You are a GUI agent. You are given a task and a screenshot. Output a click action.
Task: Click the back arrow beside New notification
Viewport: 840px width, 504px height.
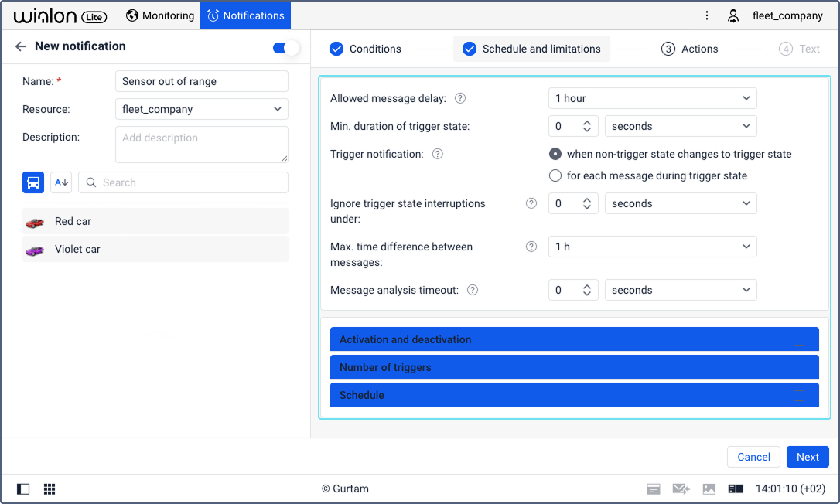click(x=21, y=46)
